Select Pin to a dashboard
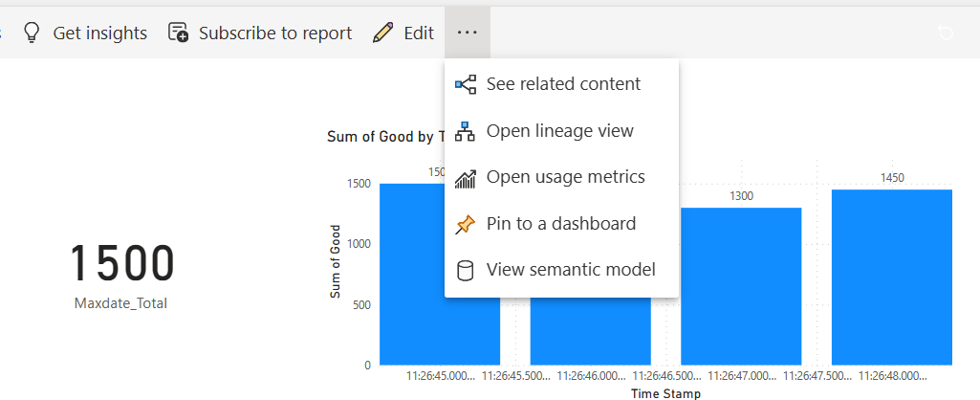 coord(561,224)
